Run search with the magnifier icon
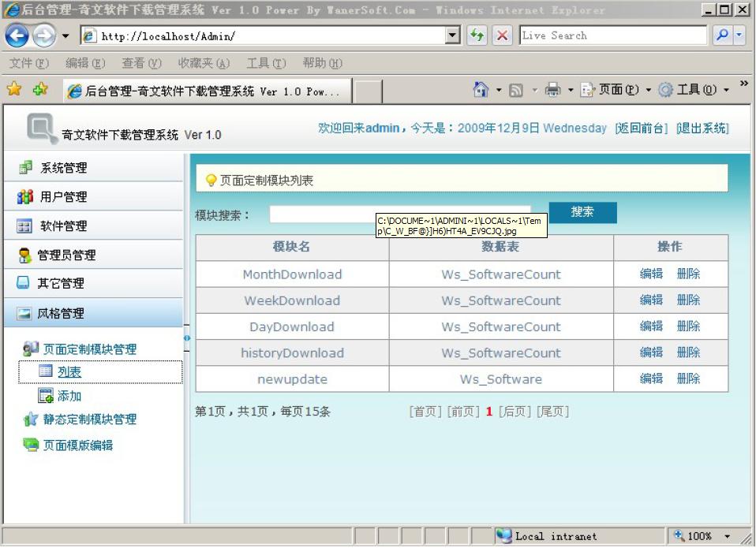This screenshot has width=756, height=548. pos(722,35)
